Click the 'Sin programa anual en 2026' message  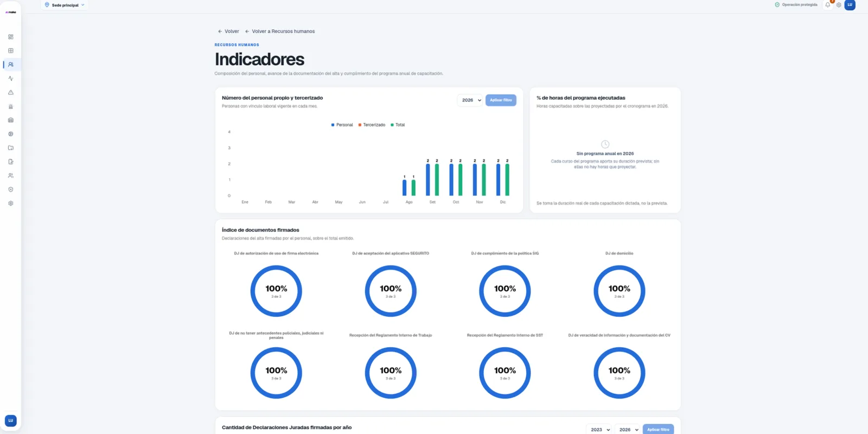point(605,154)
